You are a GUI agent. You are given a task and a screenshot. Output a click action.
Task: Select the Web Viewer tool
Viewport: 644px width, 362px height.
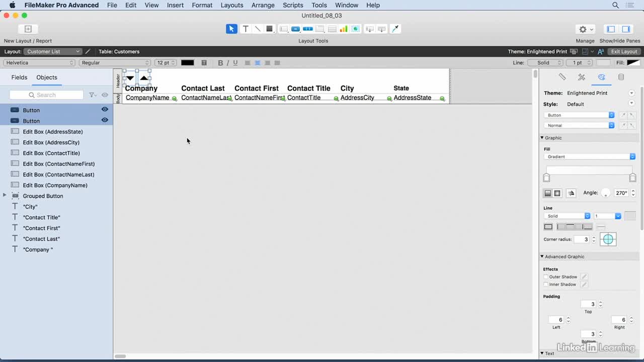[356, 29]
